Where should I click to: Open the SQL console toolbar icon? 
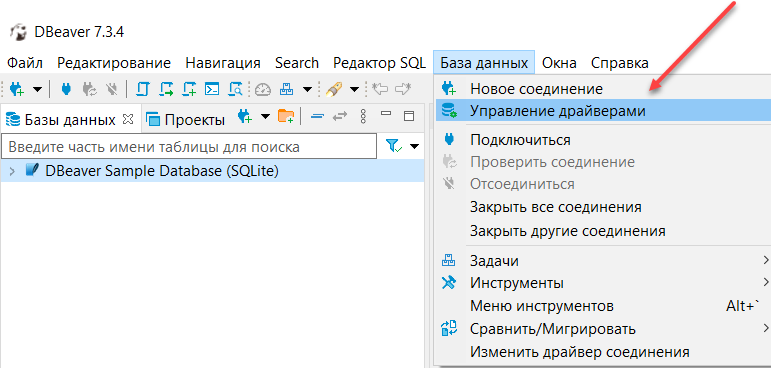[212, 89]
